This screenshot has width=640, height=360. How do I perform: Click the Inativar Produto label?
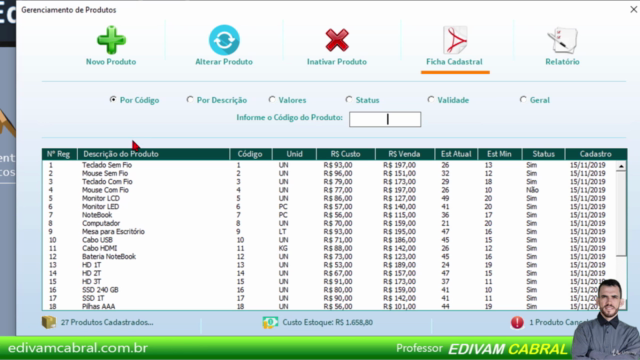click(x=337, y=62)
